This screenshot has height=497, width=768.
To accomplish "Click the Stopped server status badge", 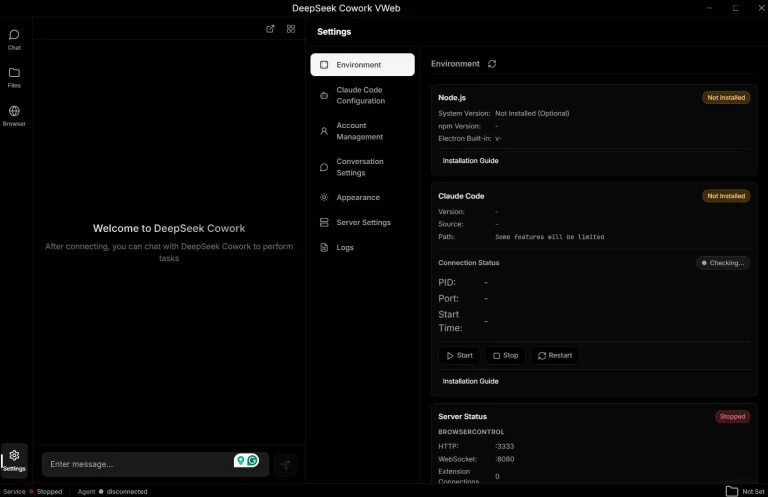I will [x=732, y=417].
